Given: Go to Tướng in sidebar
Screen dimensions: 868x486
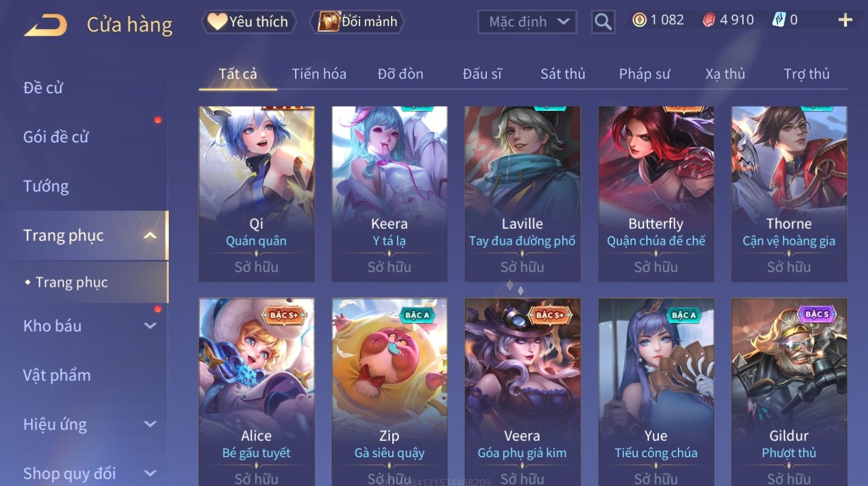Looking at the screenshot, I should [x=46, y=186].
